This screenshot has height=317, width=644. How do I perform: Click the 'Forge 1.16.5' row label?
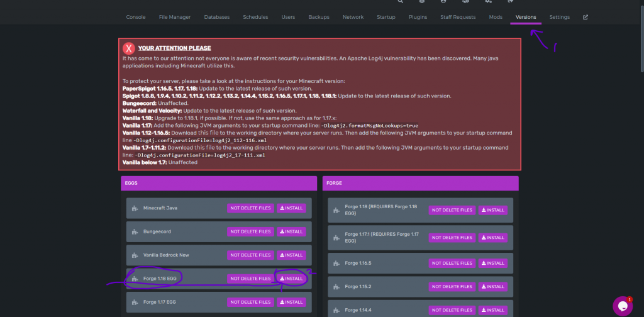(358, 263)
